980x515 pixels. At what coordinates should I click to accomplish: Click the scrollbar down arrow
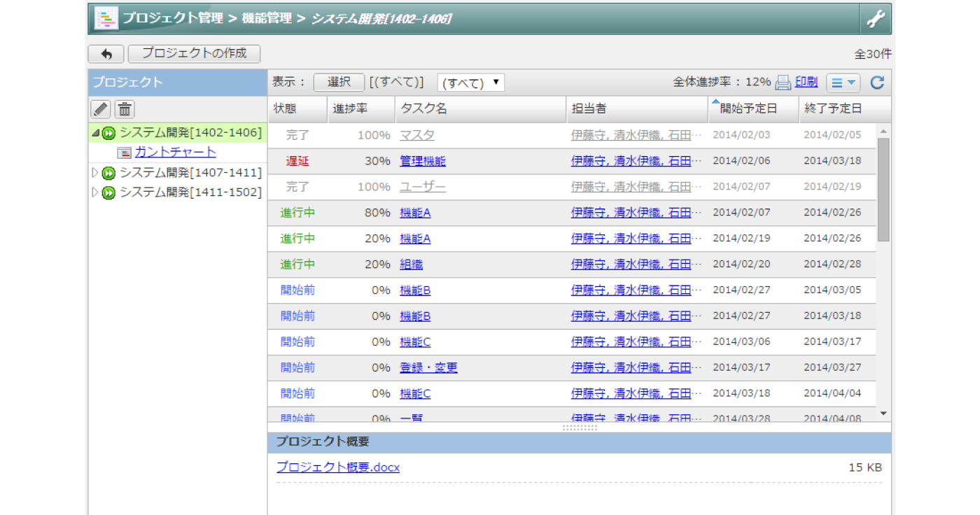click(883, 414)
